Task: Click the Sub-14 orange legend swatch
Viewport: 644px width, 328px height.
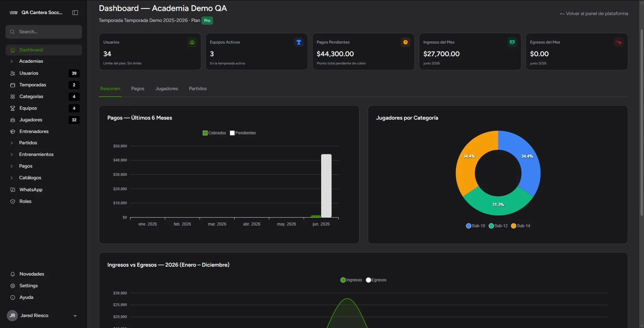Action: [x=514, y=226]
